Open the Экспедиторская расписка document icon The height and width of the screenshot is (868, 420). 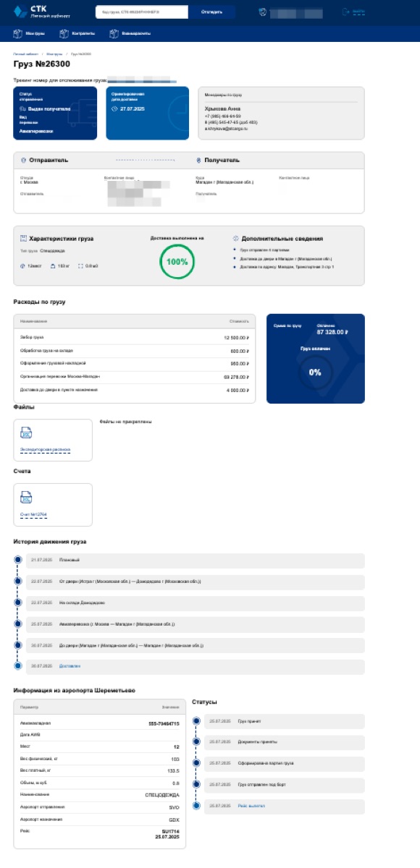[27, 433]
